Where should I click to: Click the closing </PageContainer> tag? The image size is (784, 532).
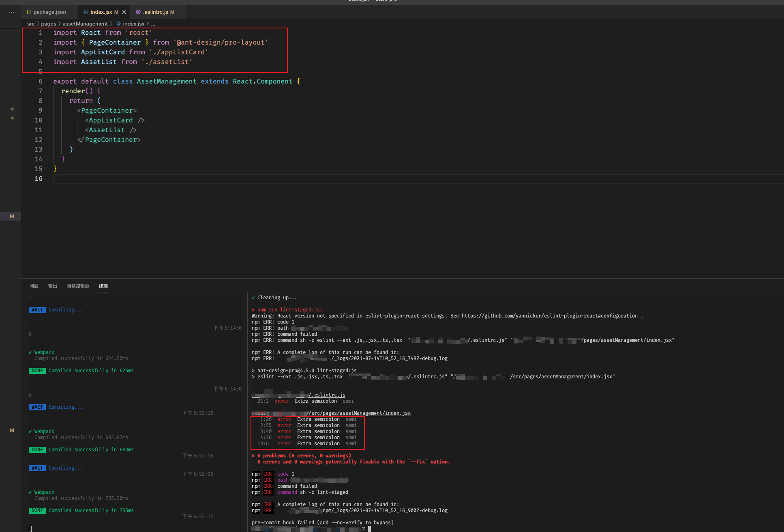(109, 140)
